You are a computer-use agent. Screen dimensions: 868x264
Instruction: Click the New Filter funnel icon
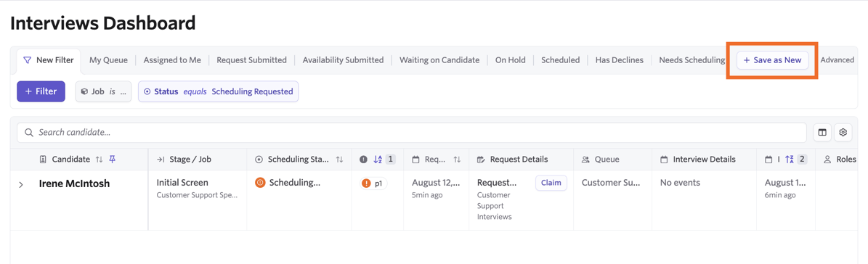coord(27,60)
